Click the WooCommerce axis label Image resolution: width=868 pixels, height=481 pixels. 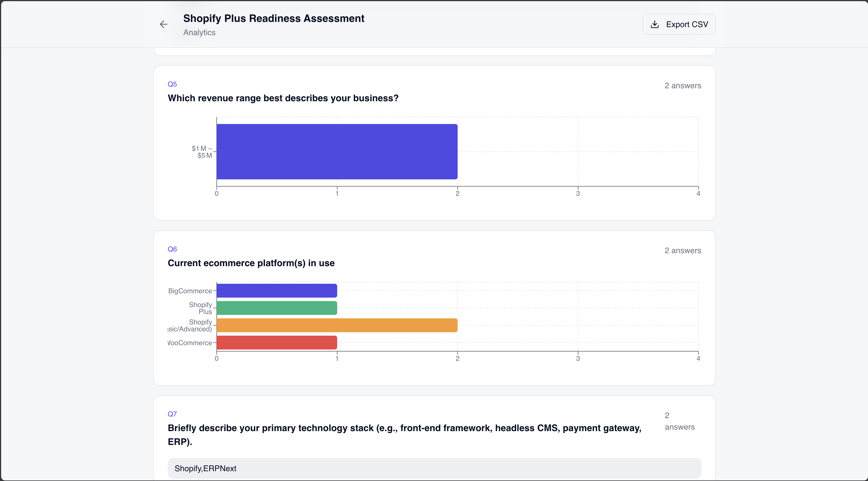(x=190, y=343)
